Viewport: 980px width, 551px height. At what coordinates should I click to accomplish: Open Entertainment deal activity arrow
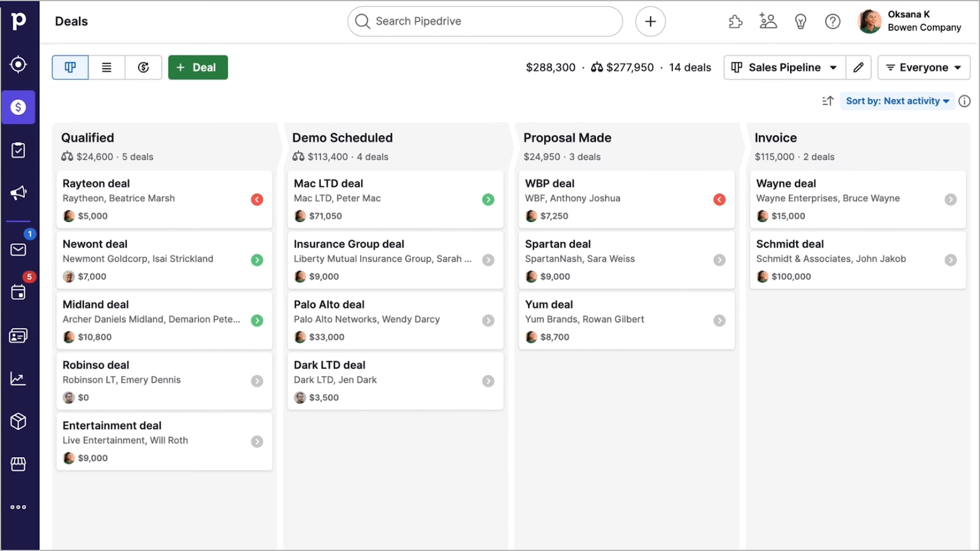tap(257, 441)
